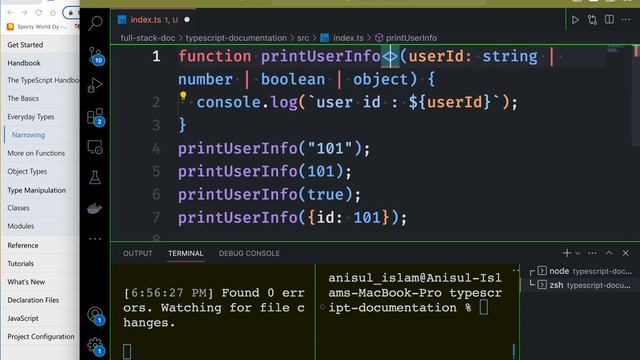Click src breadcrumb segment

pyautogui.click(x=303, y=38)
